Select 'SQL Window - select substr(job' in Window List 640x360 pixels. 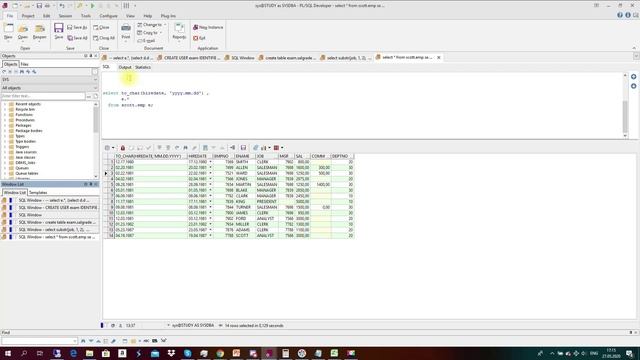coord(50,230)
